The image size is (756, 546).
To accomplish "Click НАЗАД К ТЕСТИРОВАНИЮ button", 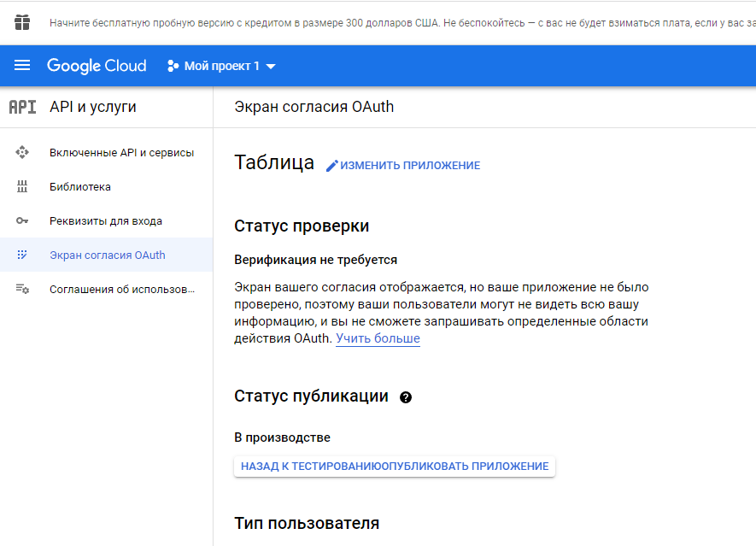I will click(311, 467).
